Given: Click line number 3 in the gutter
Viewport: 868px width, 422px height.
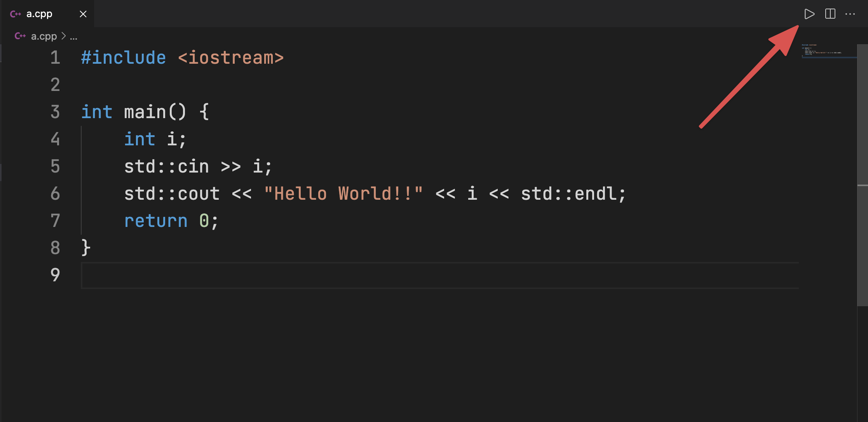Looking at the screenshot, I should [x=55, y=112].
